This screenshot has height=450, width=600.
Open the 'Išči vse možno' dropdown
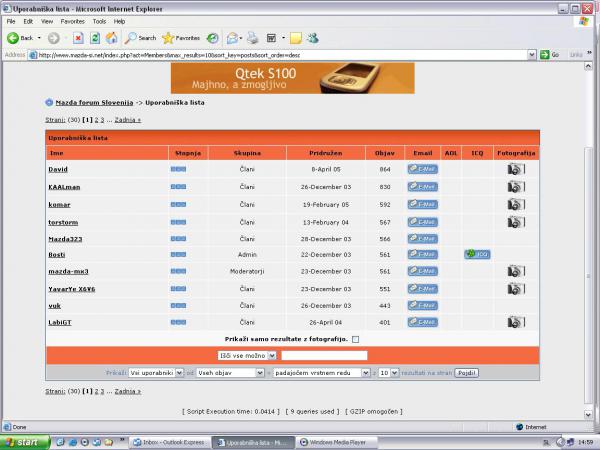tap(247, 355)
